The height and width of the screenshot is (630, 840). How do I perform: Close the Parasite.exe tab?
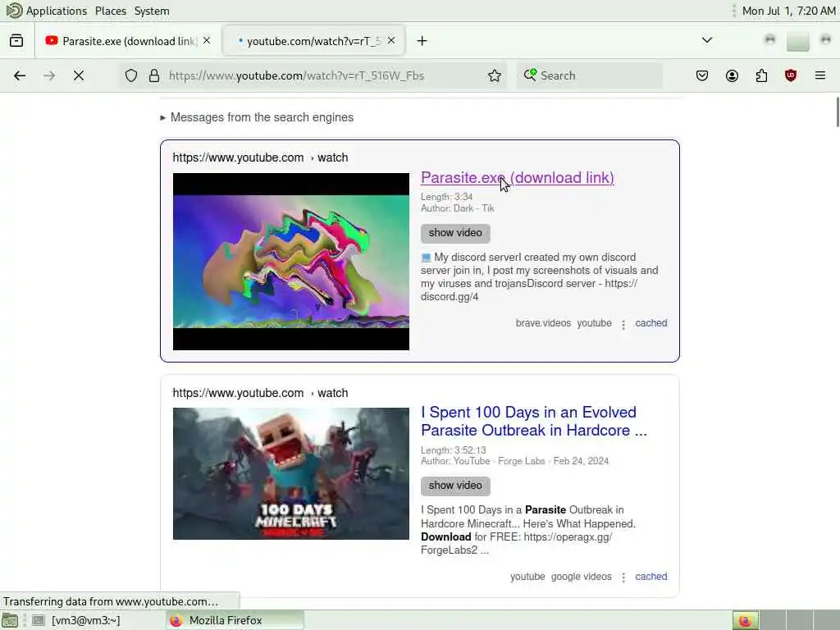(207, 41)
